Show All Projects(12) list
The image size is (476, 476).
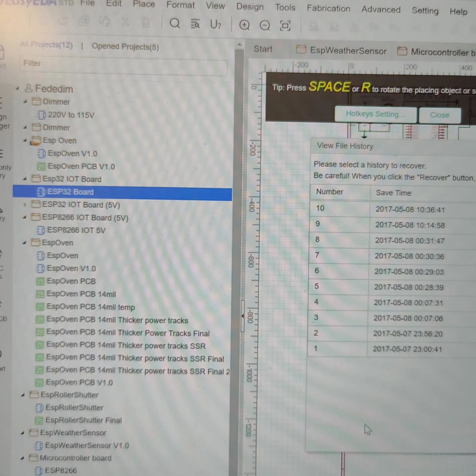47,45
